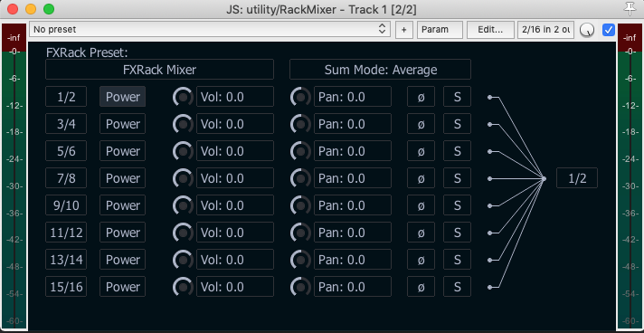Solo channel 9/10 with S button
Screen dimensions: 644x333
(457, 205)
